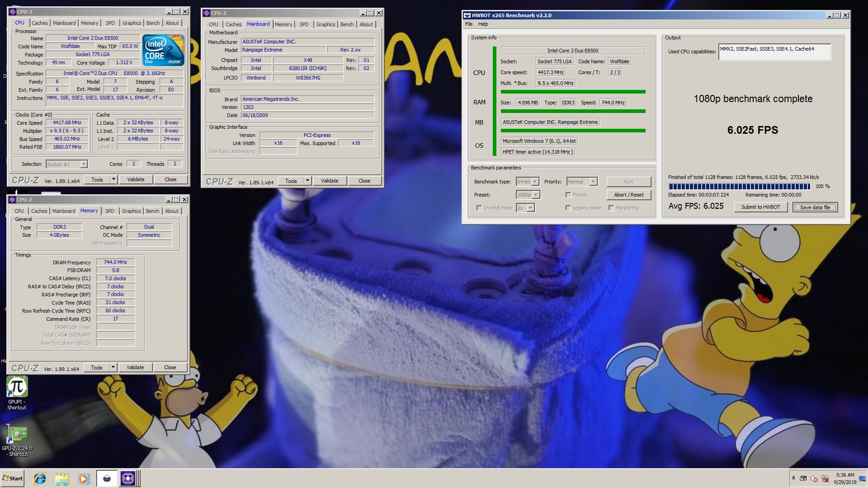Open Windows Explorer folder taskbar icon
This screenshot has height=488, width=868.
click(x=62, y=479)
